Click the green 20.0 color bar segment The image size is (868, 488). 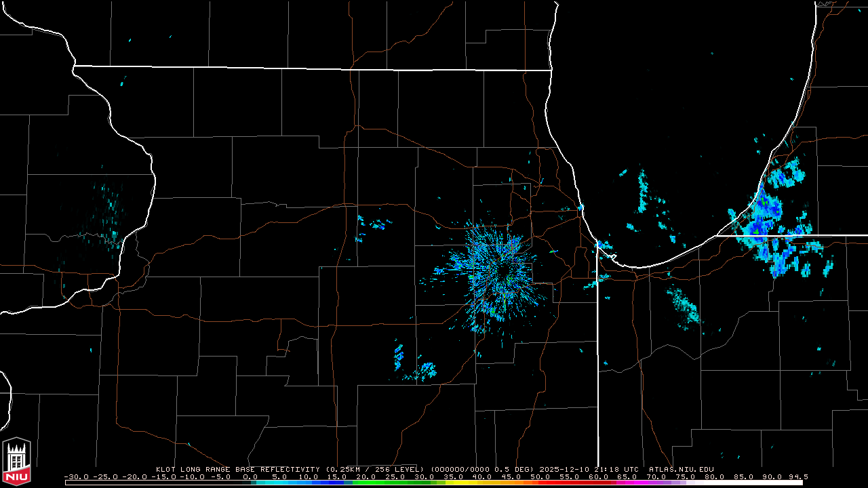[x=366, y=483]
